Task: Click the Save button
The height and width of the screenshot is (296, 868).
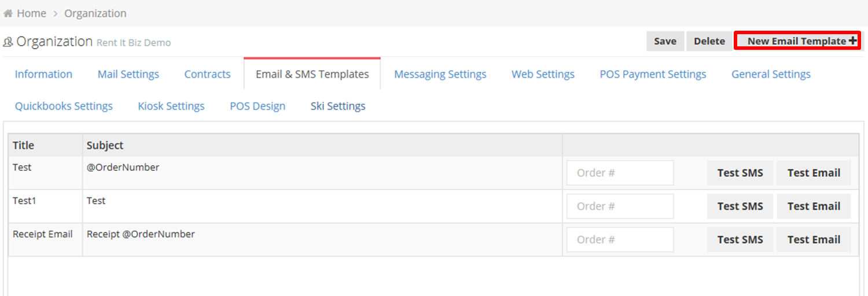Action: click(665, 41)
